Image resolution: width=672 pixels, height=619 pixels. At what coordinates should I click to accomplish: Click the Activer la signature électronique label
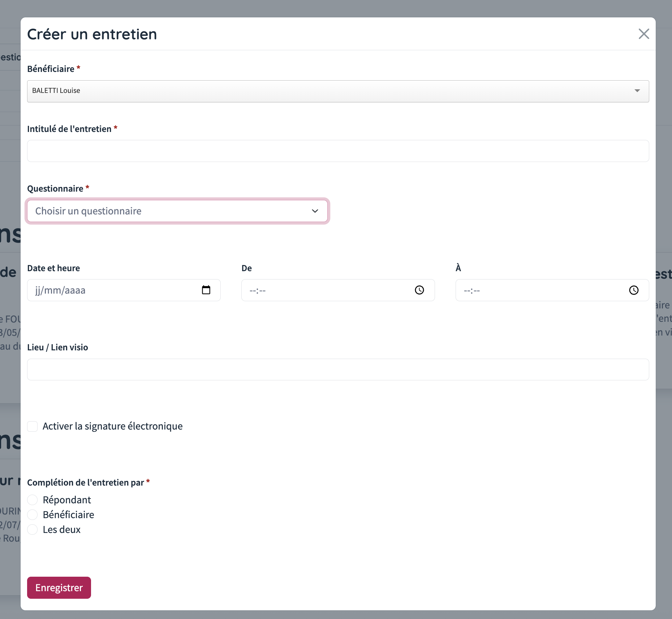(x=112, y=426)
